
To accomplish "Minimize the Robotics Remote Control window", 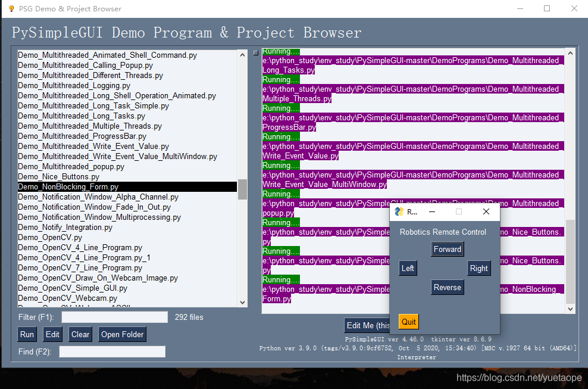I will [432, 211].
